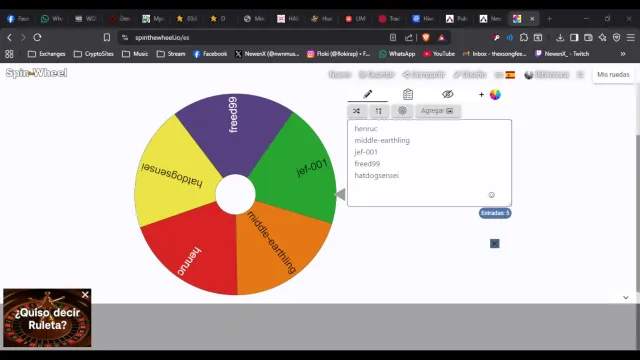Toggle the browser sidebar panel
Viewport: 640px width, 360px height.
[x=574, y=38]
